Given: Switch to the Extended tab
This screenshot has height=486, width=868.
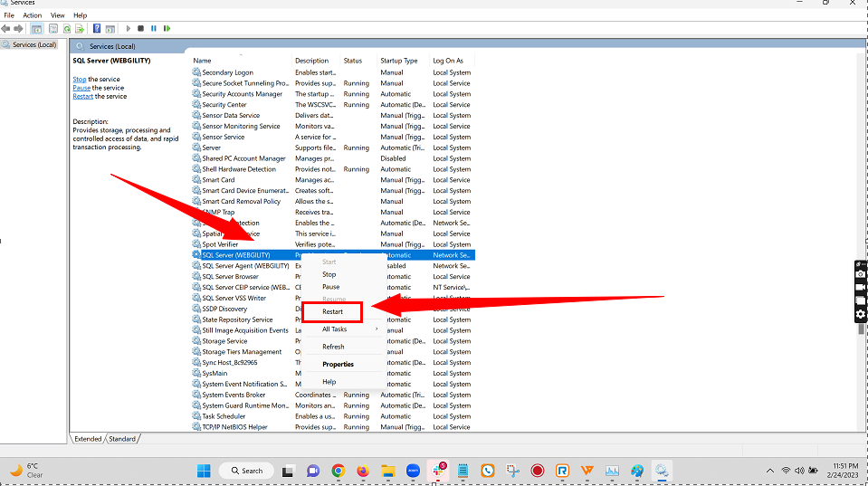Looking at the screenshot, I should 88,439.
